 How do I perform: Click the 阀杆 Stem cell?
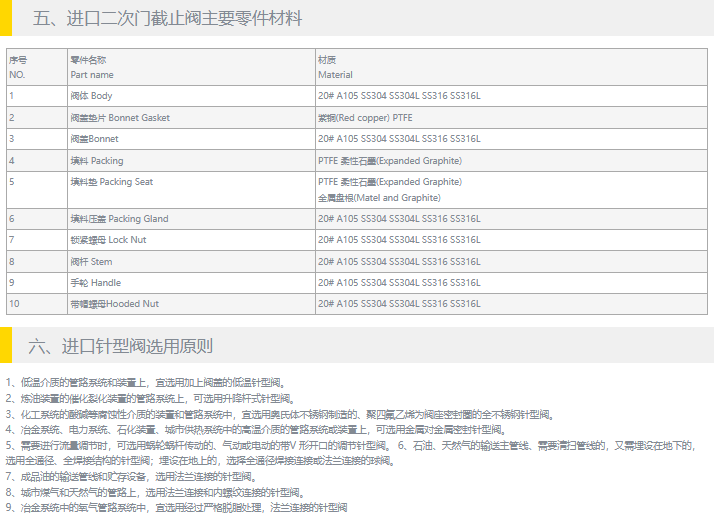pyautogui.click(x=91, y=262)
